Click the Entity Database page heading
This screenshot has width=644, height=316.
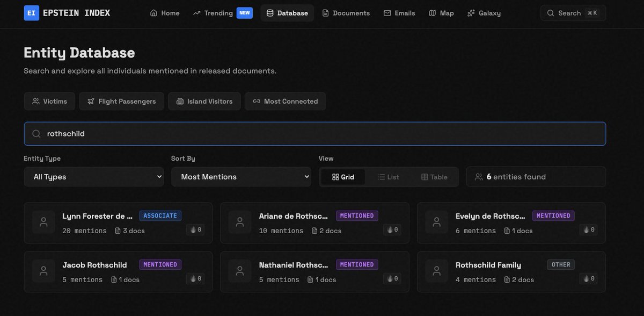pos(79,53)
